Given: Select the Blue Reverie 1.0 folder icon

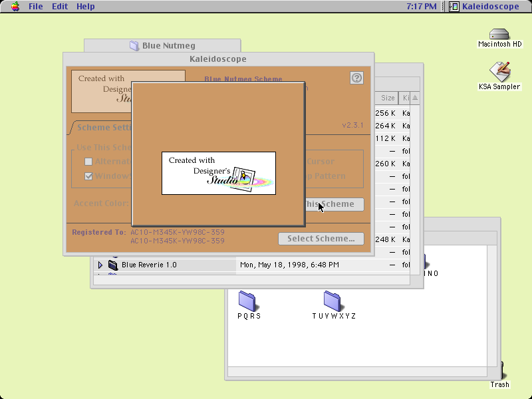Looking at the screenshot, I should (113, 265).
